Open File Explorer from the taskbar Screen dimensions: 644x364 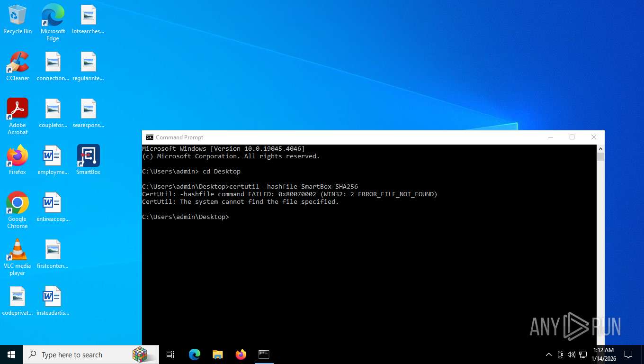(217, 355)
